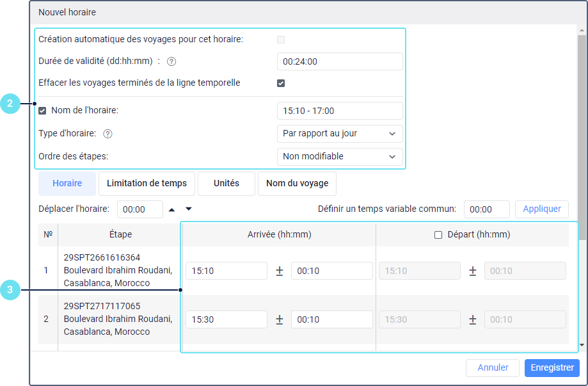Focus Déplacer l'horaire time field
Image resolution: width=588 pixels, height=386 pixels.
[x=140, y=209]
